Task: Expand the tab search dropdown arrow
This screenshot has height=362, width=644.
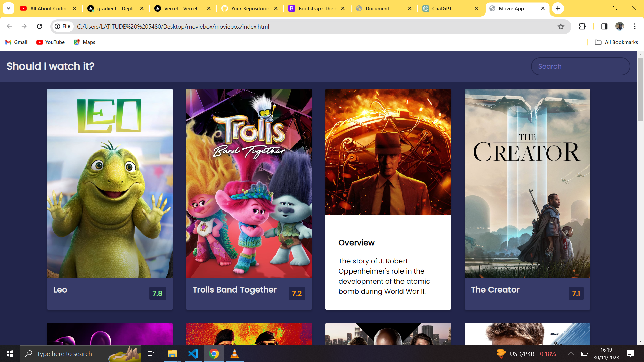Action: [8, 8]
